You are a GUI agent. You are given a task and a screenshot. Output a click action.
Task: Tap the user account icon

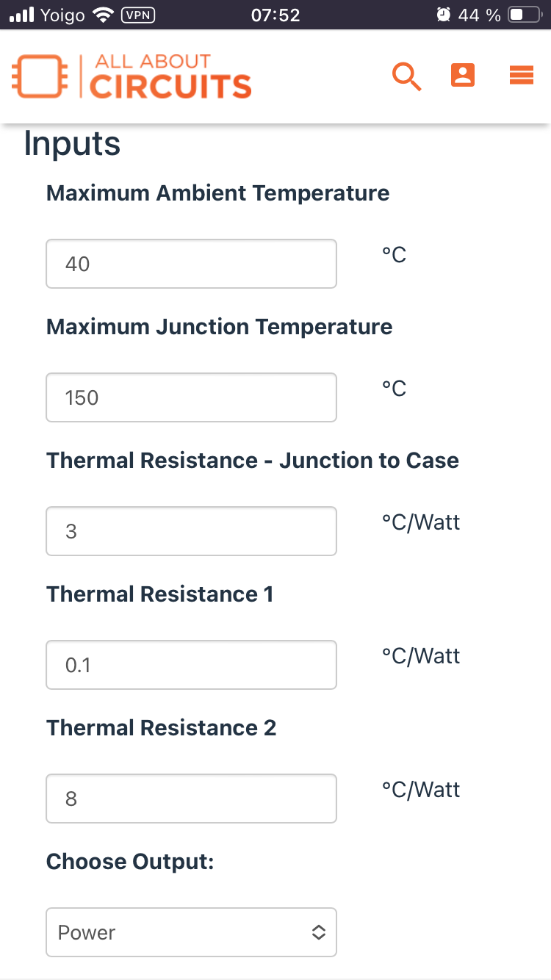click(463, 75)
